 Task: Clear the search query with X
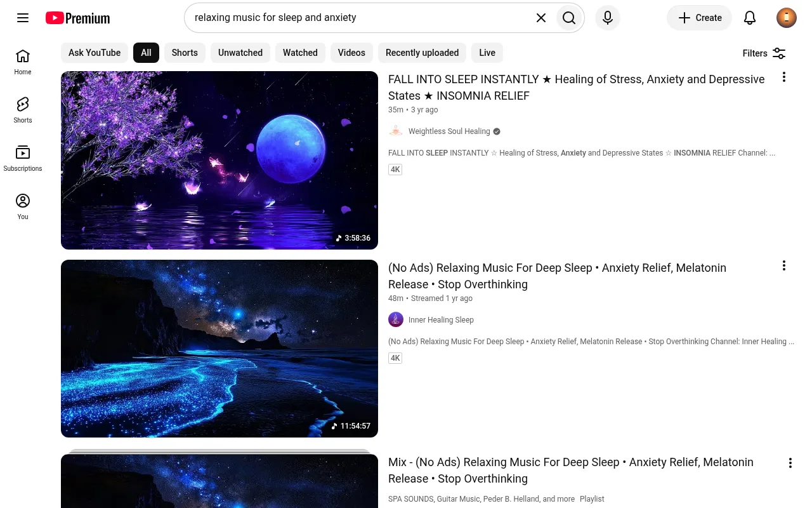(x=541, y=18)
